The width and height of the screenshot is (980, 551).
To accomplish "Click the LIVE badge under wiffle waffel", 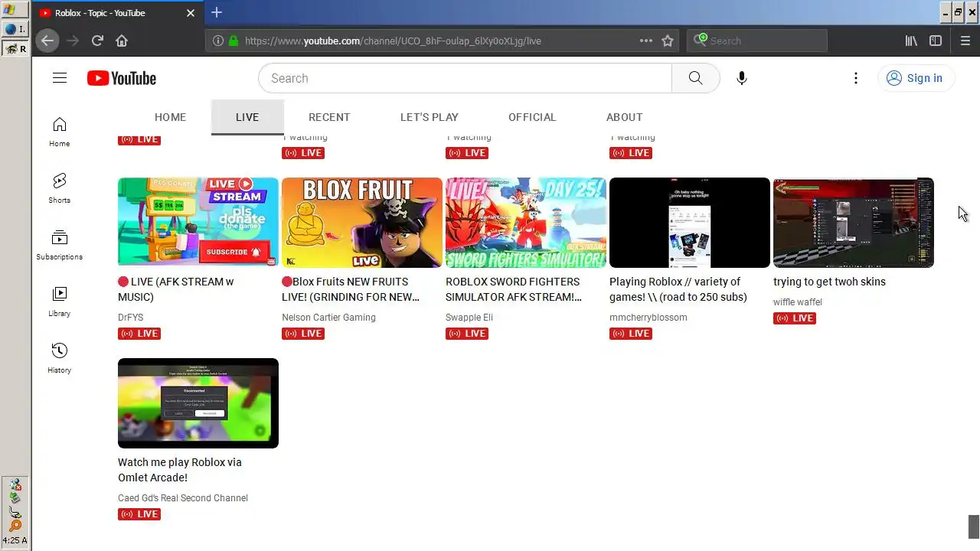I will tap(795, 318).
